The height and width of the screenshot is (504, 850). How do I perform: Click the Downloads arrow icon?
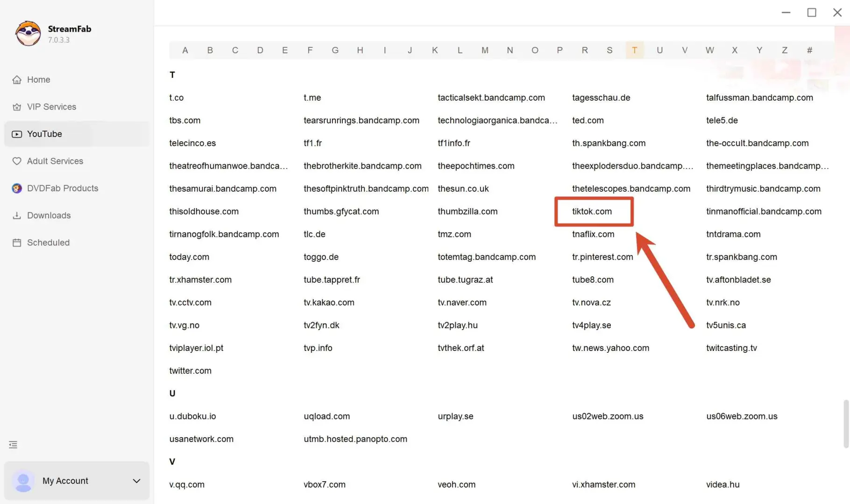pyautogui.click(x=17, y=216)
